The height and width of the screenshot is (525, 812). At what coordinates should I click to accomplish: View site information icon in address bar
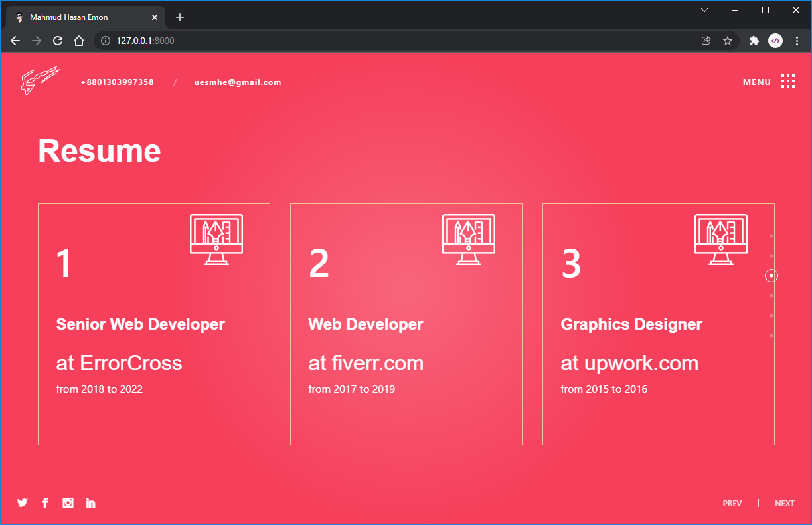point(105,41)
